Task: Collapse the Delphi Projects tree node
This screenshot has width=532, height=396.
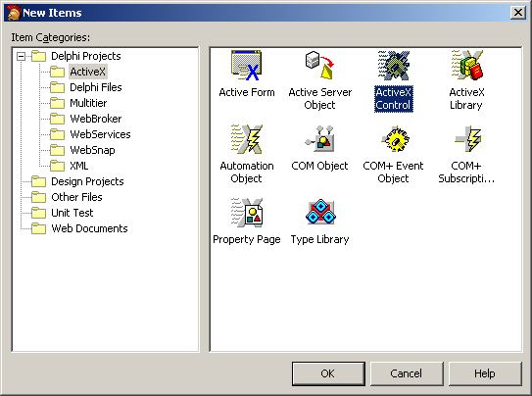Action: click(21, 56)
